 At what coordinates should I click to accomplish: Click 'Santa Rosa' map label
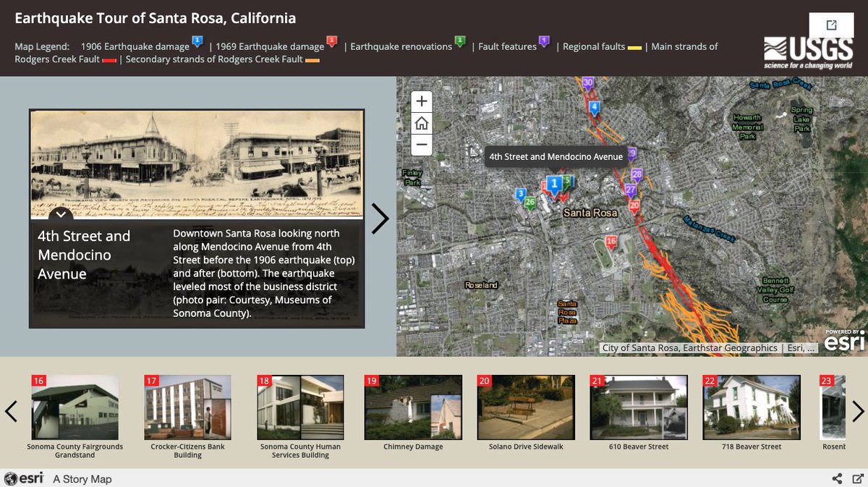pos(590,213)
